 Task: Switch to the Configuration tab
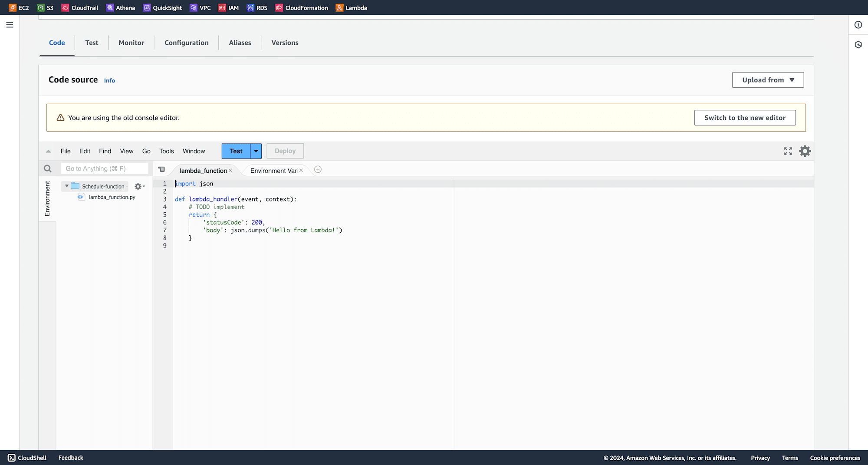coord(187,43)
